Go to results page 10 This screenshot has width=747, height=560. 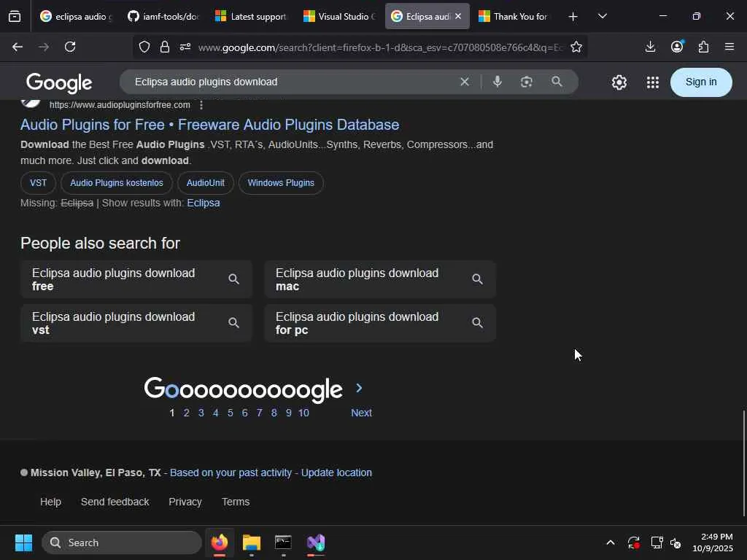coord(303,413)
